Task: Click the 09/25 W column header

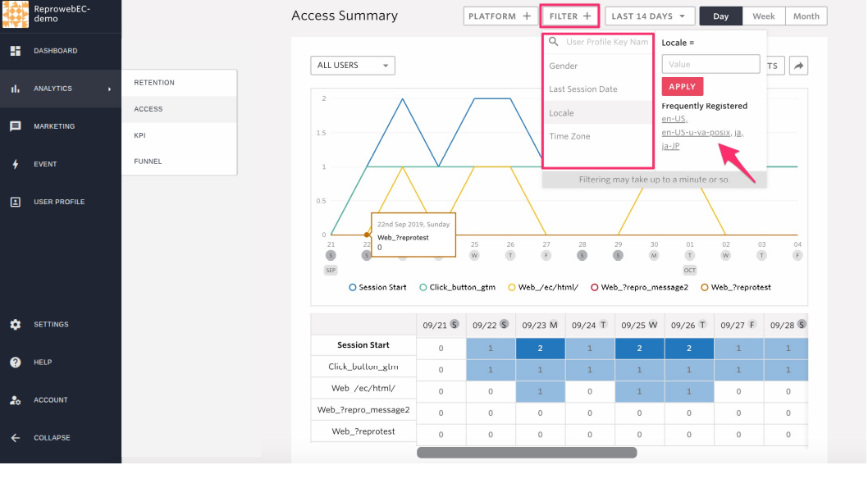Action: click(x=639, y=326)
